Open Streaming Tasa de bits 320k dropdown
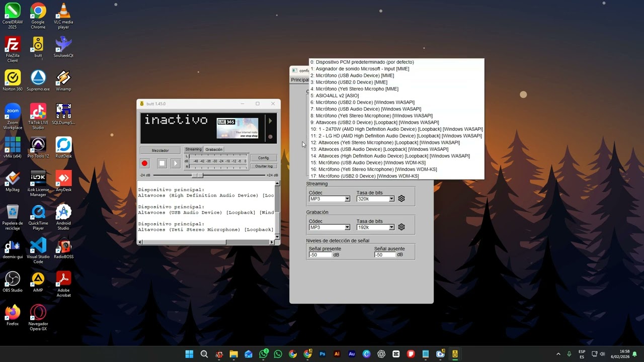 pos(375,199)
